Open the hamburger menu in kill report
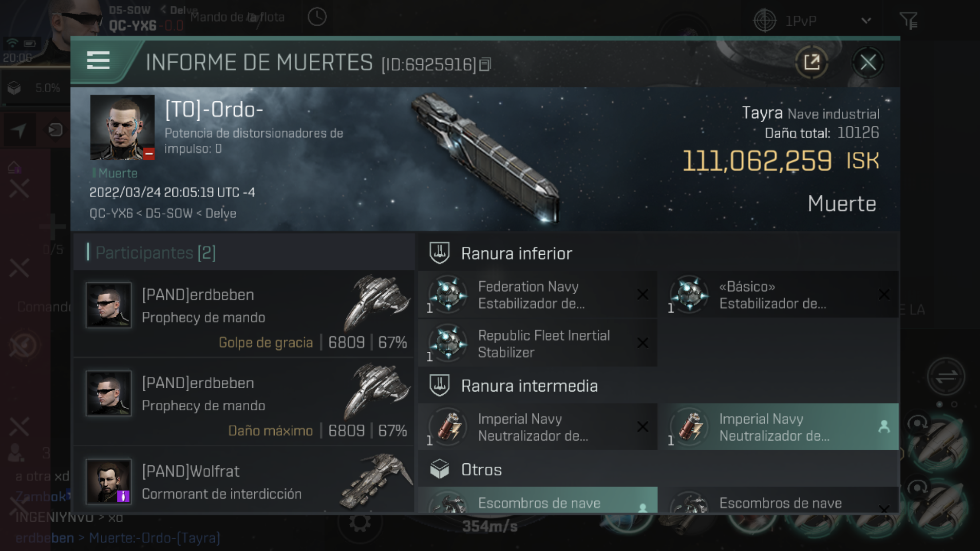The image size is (980, 551). (x=98, y=60)
